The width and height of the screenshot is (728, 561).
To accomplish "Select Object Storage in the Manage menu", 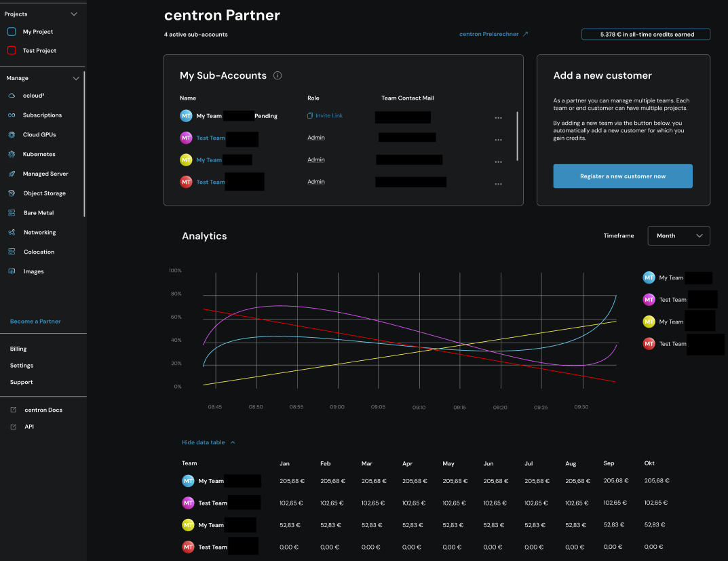I will 45,193.
